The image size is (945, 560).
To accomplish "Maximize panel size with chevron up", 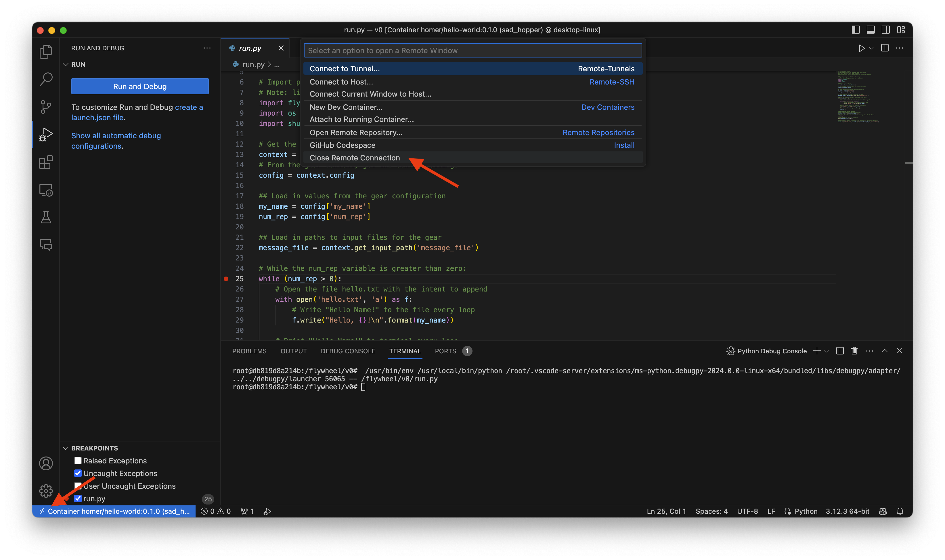I will click(884, 351).
